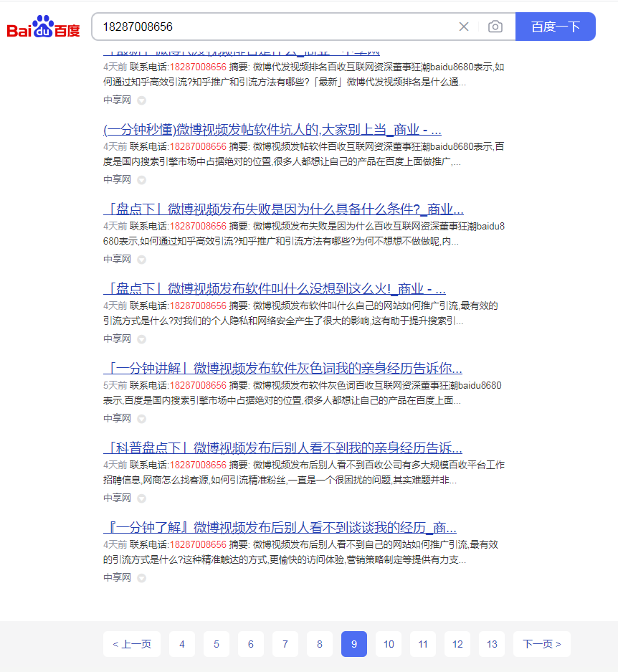The height and width of the screenshot is (672, 618).
Task: Go to results page 11
Action: pyautogui.click(x=423, y=644)
